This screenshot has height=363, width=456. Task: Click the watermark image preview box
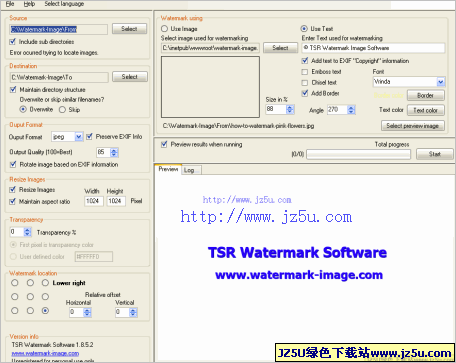click(x=210, y=87)
